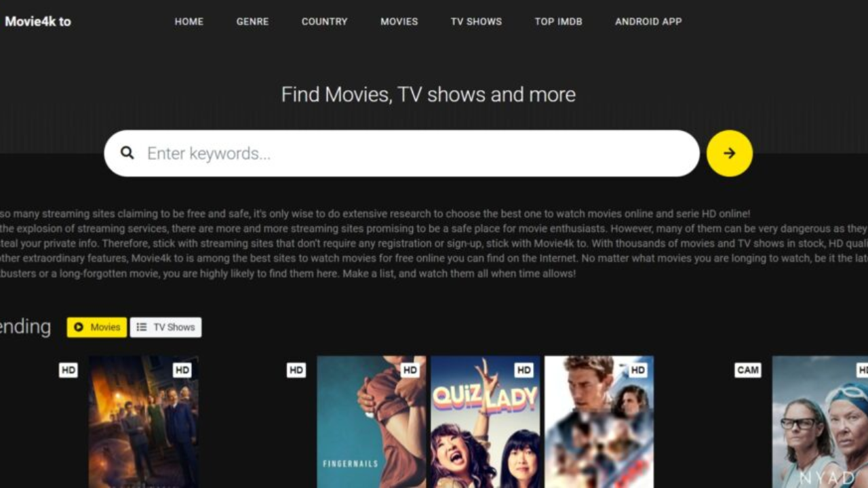This screenshot has height=488, width=868.
Task: Click the yellow arrow search submit button
Action: (x=730, y=153)
